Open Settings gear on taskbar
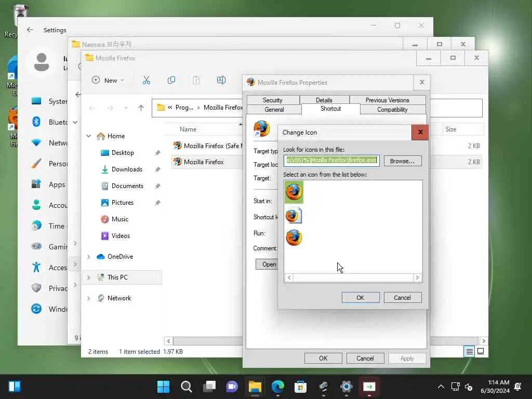This screenshot has width=532, height=399. point(346,387)
